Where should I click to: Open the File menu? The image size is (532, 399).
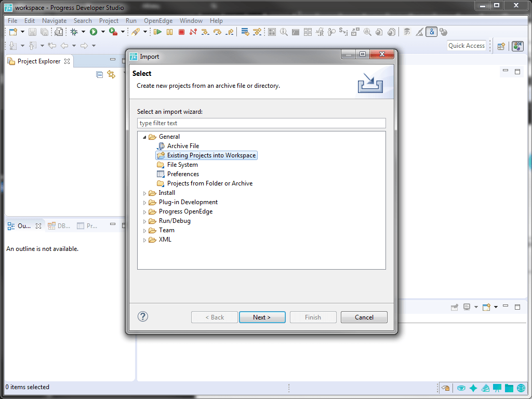12,21
